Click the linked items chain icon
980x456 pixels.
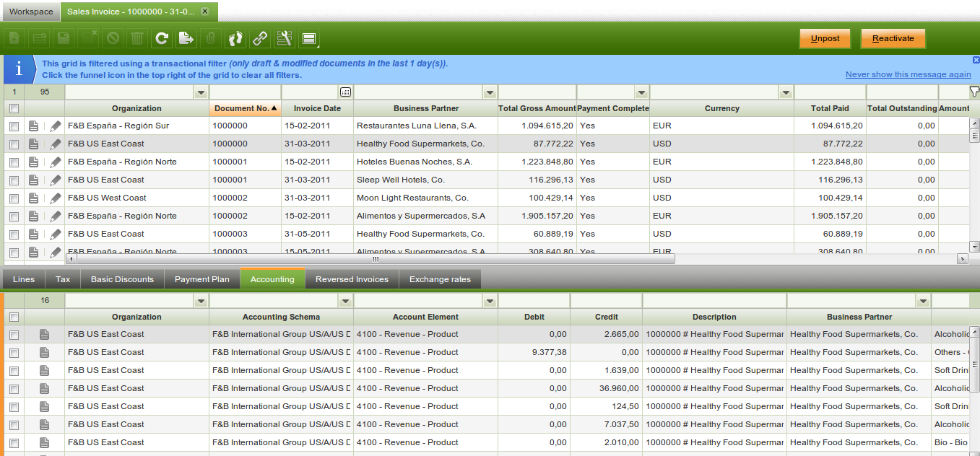pyautogui.click(x=259, y=38)
